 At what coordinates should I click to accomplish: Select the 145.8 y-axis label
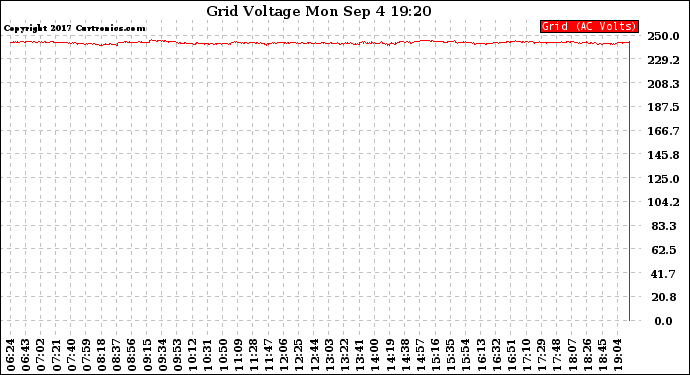[x=663, y=155]
